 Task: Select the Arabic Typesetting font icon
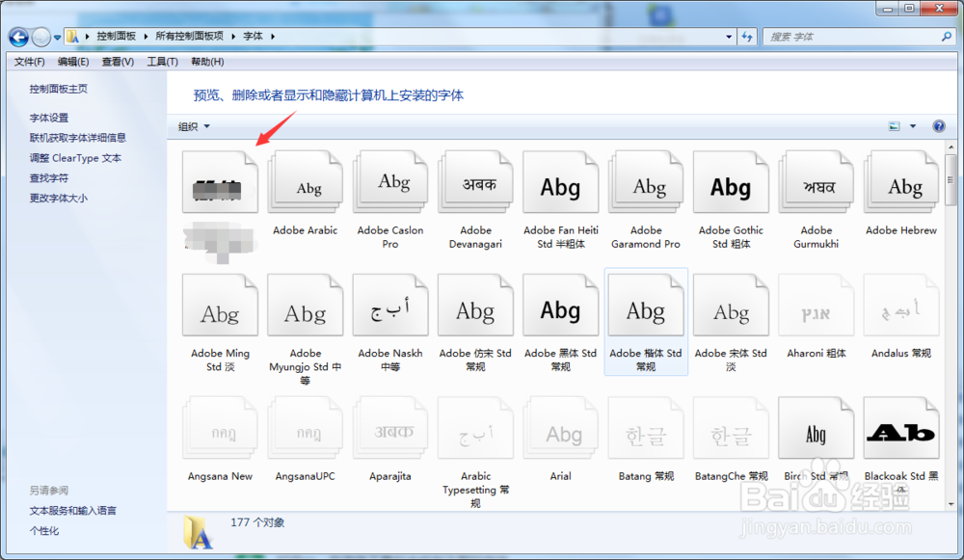point(476,429)
